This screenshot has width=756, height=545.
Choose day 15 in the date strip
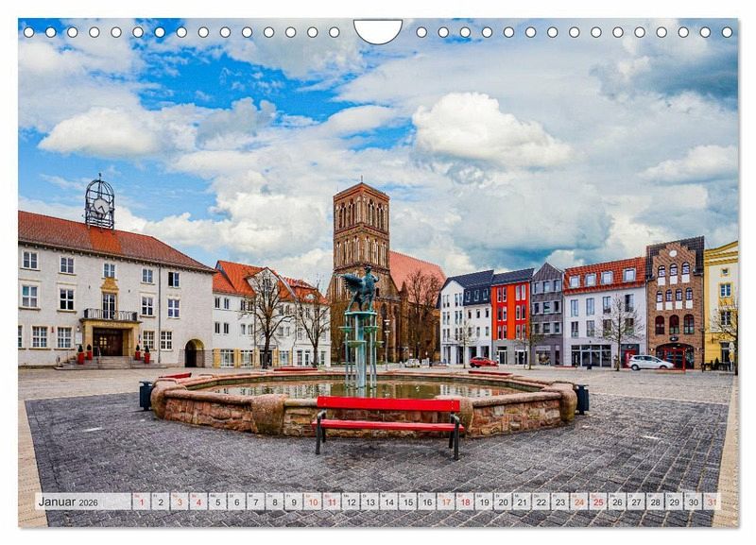[x=407, y=502]
